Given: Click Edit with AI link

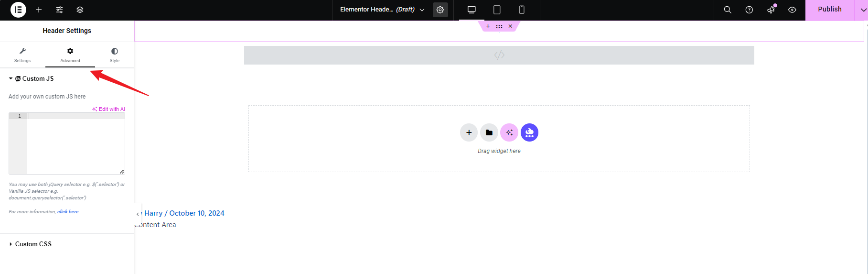Looking at the screenshot, I should pos(109,109).
